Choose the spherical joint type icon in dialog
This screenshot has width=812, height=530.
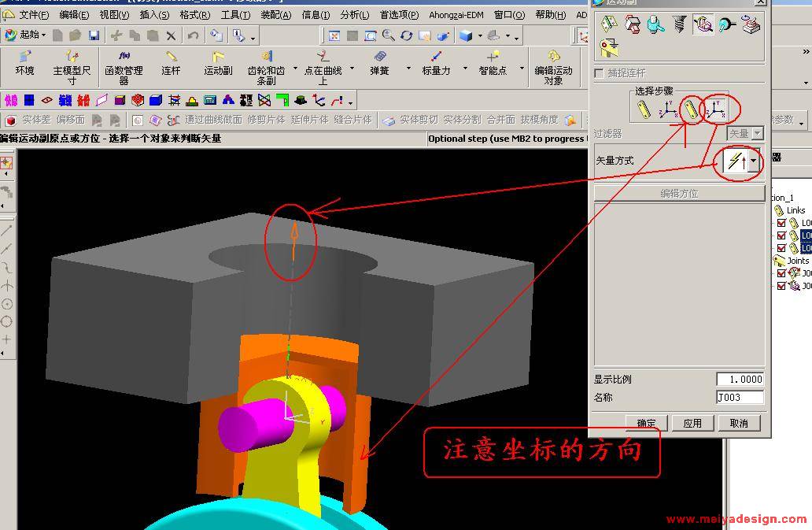(727, 24)
